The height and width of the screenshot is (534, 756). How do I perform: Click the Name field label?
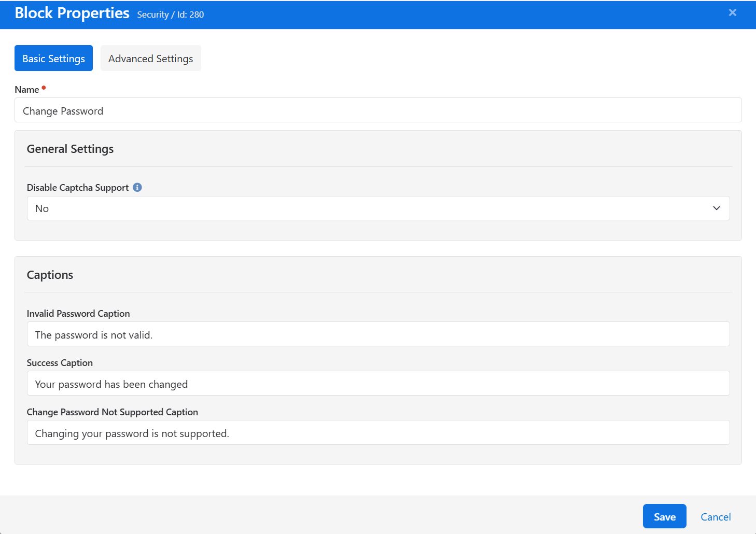(x=27, y=90)
